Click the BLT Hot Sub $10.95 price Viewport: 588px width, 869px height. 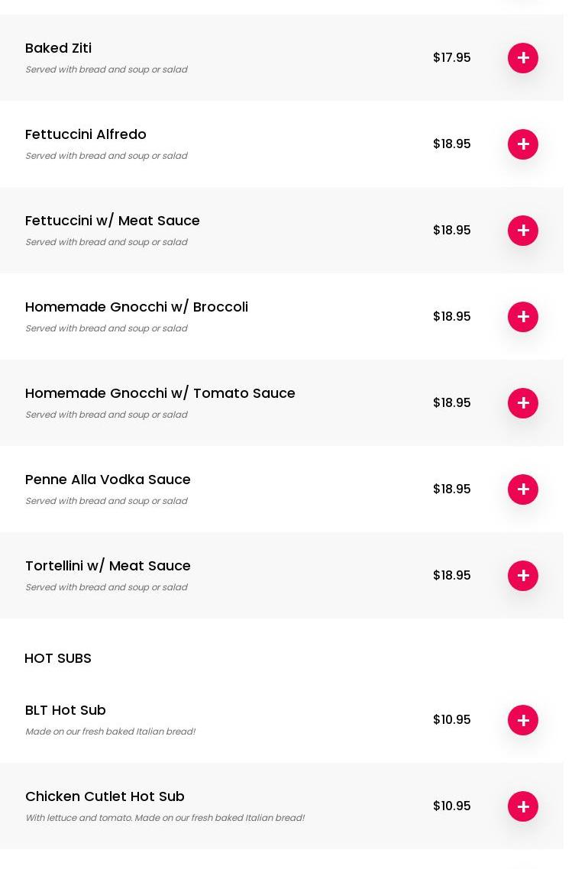pyautogui.click(x=451, y=720)
